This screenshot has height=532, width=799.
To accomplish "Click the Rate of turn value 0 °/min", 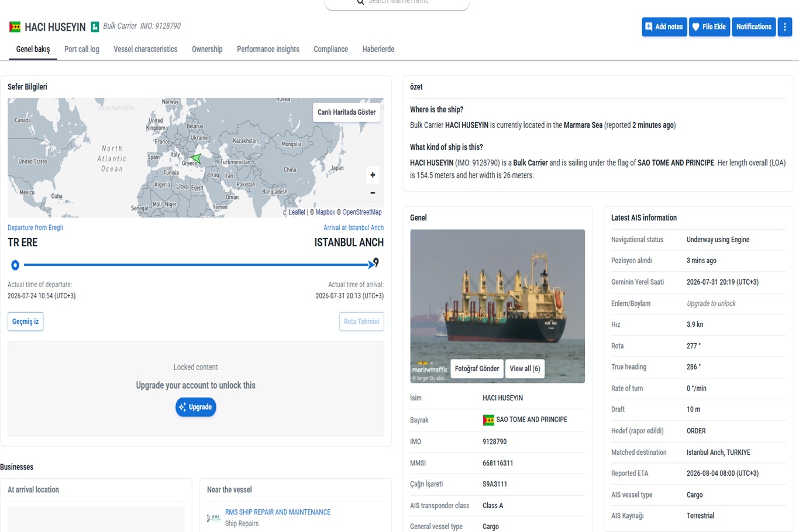I will click(697, 388).
